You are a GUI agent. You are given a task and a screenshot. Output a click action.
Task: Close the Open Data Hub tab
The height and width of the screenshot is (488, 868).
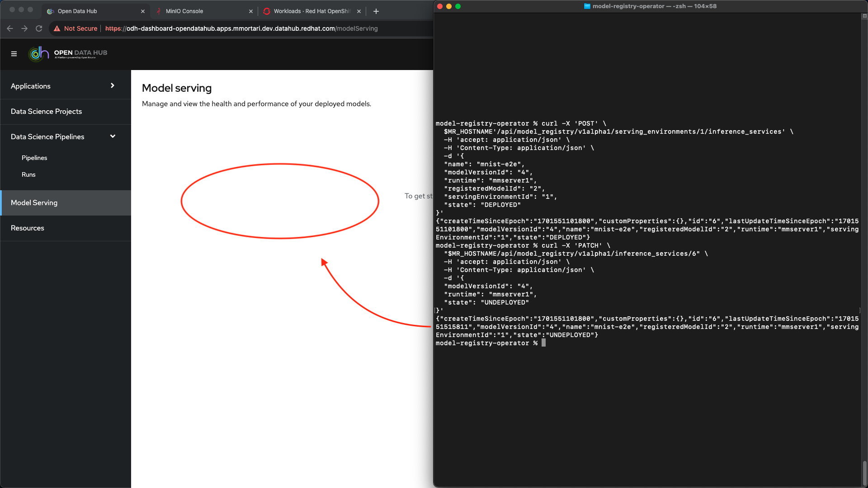coord(143,11)
